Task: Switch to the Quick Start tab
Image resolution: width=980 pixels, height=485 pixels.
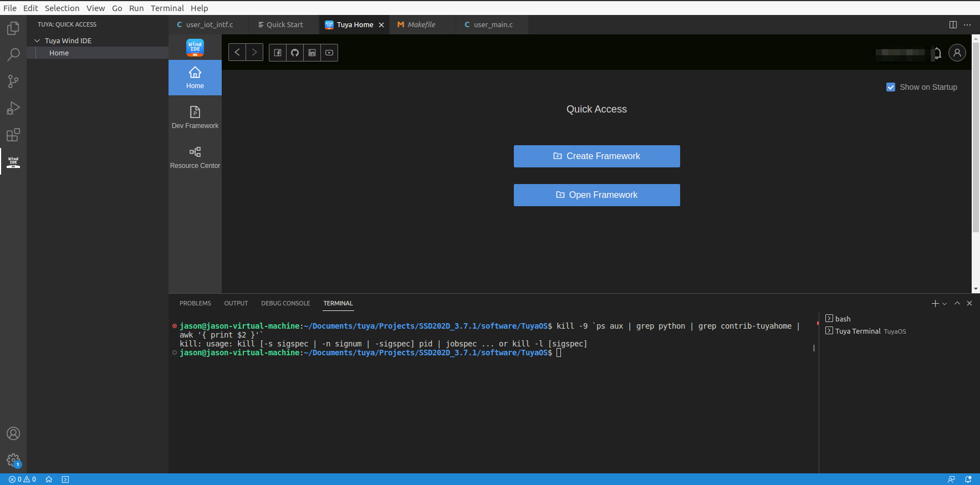Action: coord(284,24)
